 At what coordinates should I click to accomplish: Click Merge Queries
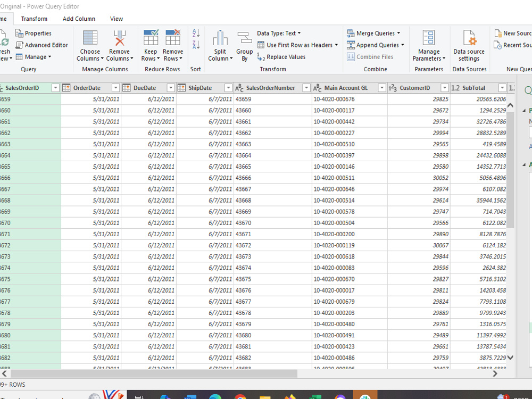[x=373, y=33]
